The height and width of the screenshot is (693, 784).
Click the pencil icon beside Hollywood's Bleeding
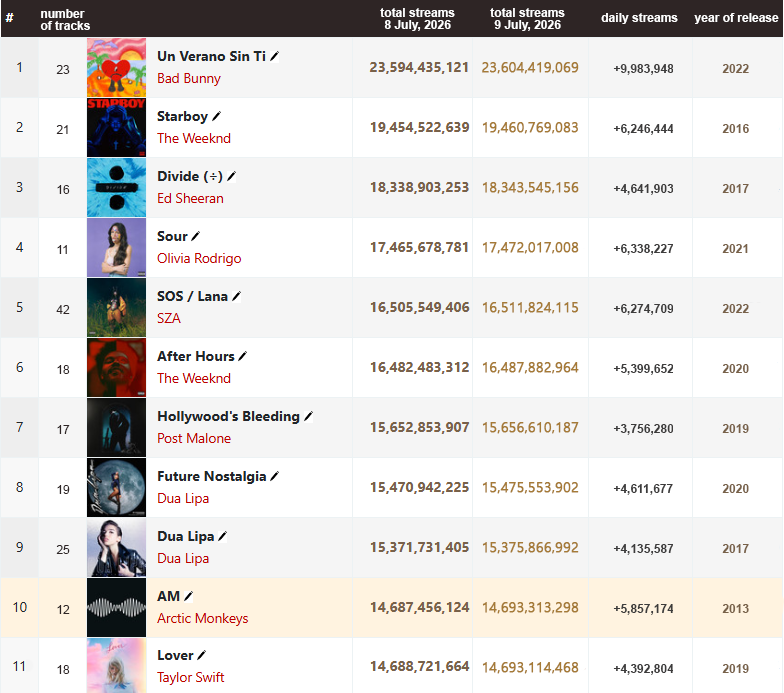pos(308,416)
